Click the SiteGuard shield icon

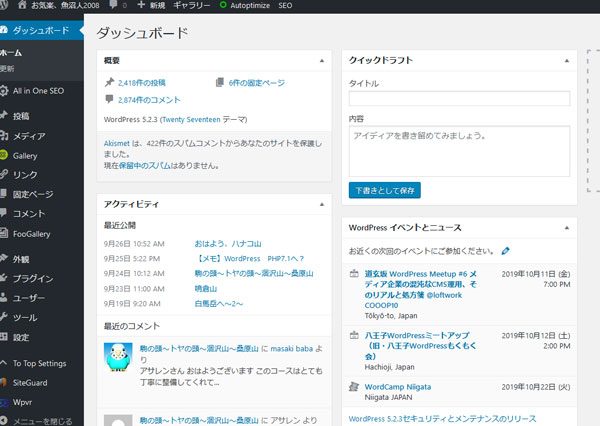(x=3, y=382)
